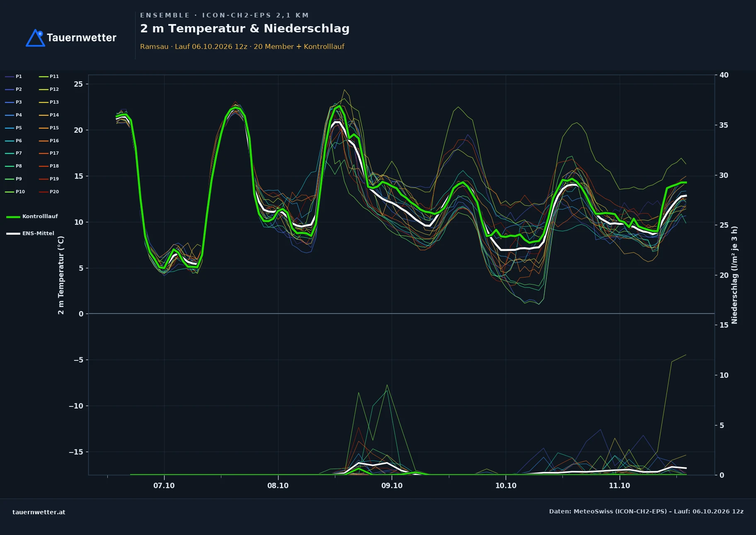Click the P10 legend entry
Screen dimensions: 756x535
click(x=15, y=192)
